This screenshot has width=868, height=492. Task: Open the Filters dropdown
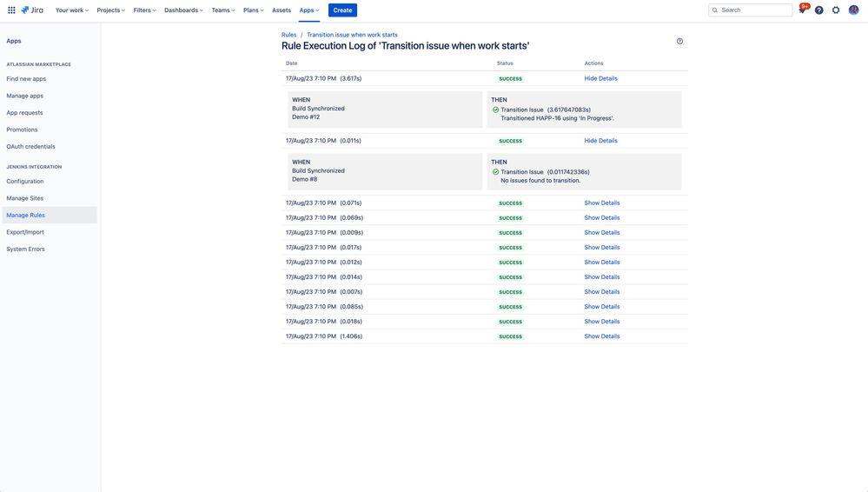tap(144, 10)
